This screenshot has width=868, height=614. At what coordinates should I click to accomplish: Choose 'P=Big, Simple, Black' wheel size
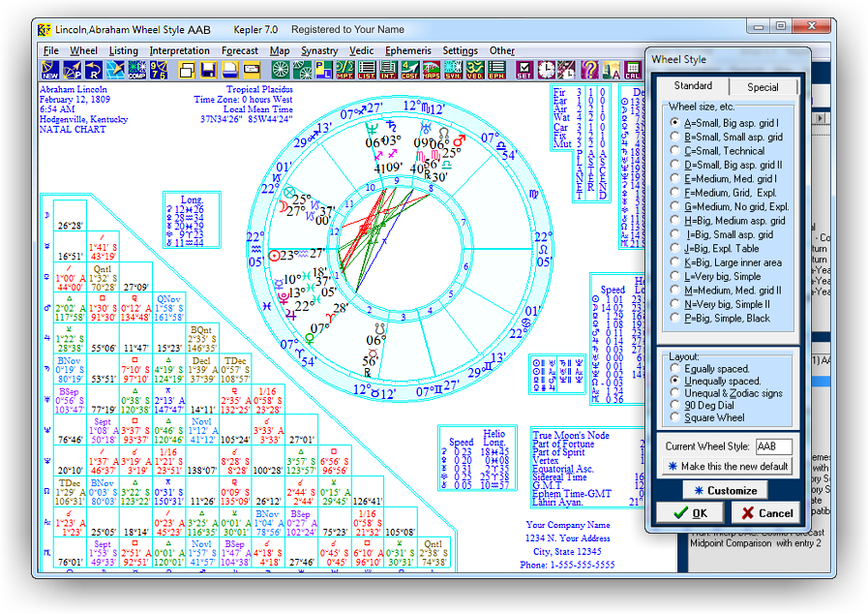(720, 318)
